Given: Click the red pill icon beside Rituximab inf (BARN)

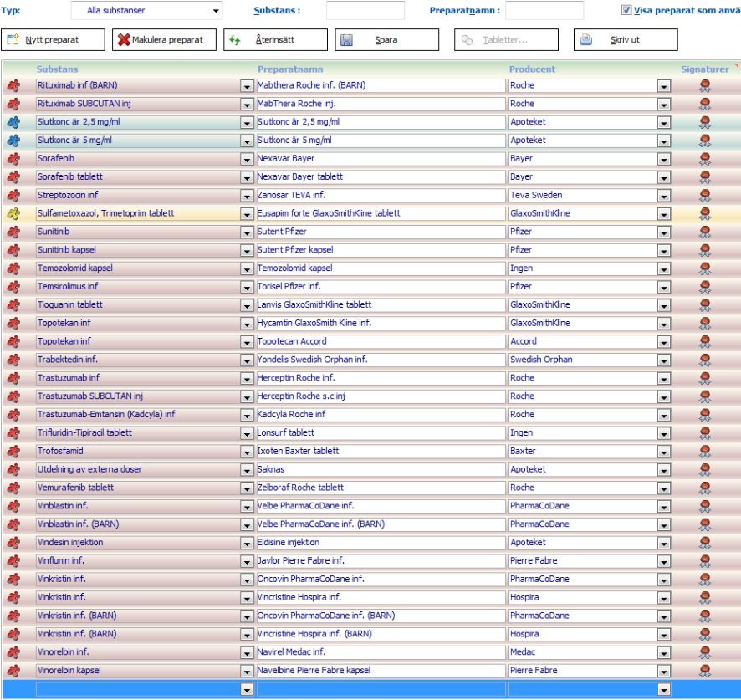Looking at the screenshot, I should [13, 85].
